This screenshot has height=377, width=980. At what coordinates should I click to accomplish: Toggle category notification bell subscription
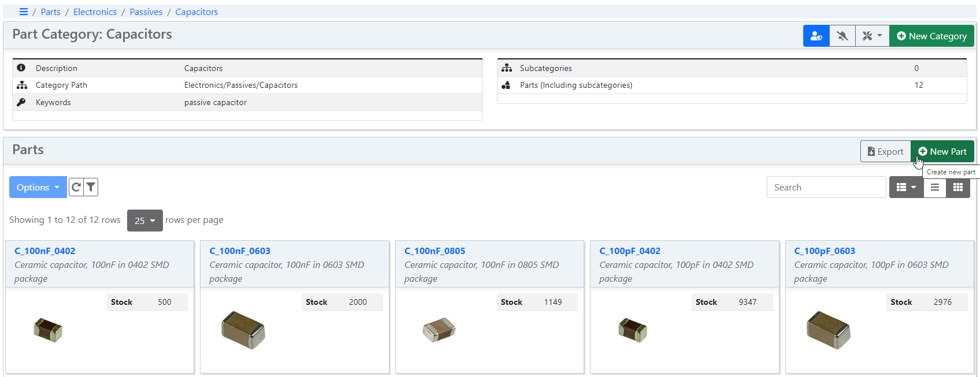click(x=842, y=36)
